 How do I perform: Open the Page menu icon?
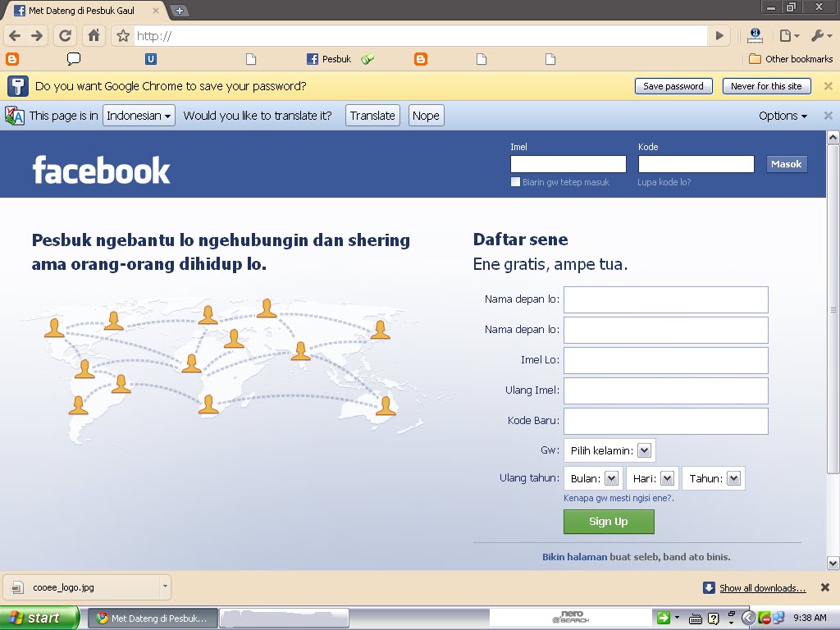pos(789,36)
